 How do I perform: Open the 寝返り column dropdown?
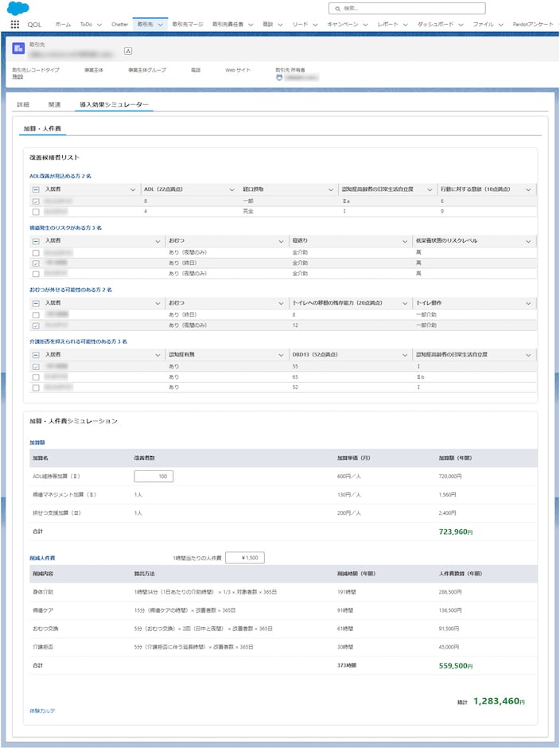pyautogui.click(x=405, y=241)
